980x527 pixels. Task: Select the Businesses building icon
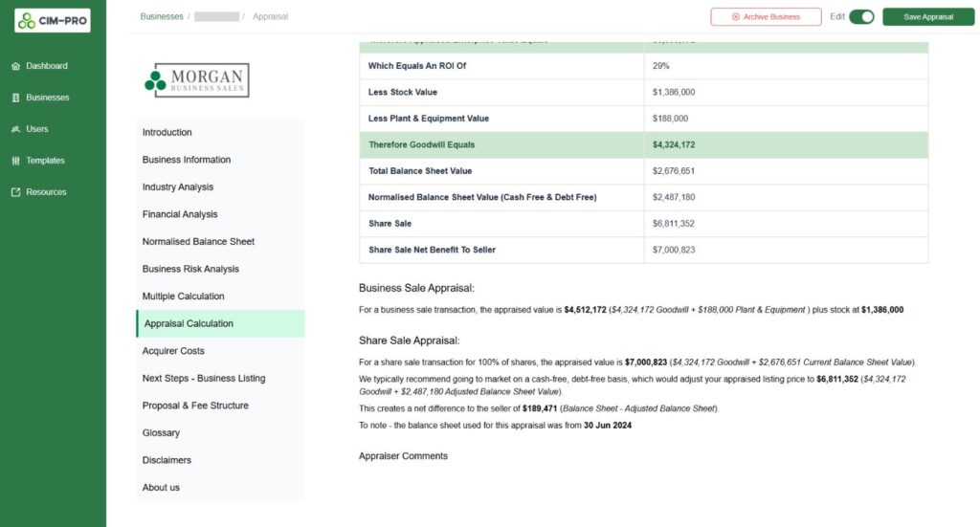point(15,98)
